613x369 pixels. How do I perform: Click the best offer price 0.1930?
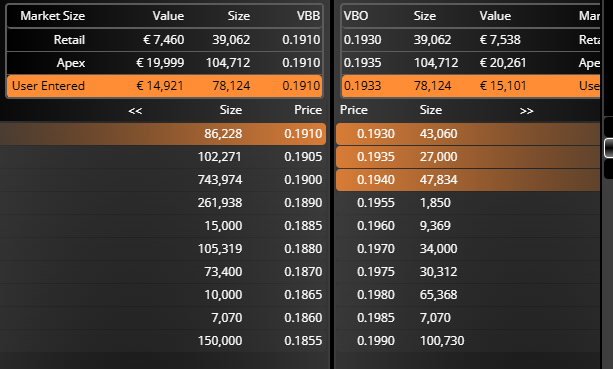[x=376, y=134]
